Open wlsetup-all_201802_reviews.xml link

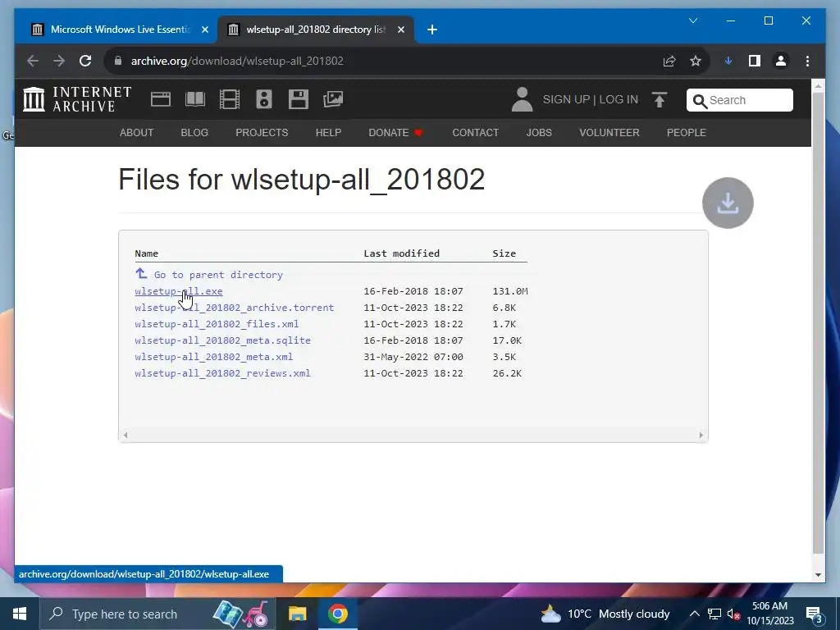pos(222,373)
